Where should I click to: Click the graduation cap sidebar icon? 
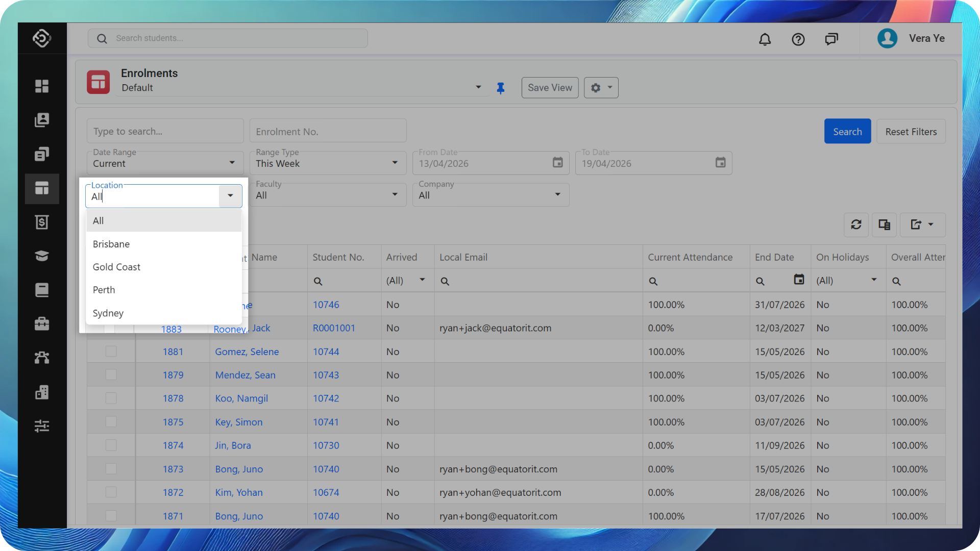click(x=42, y=256)
